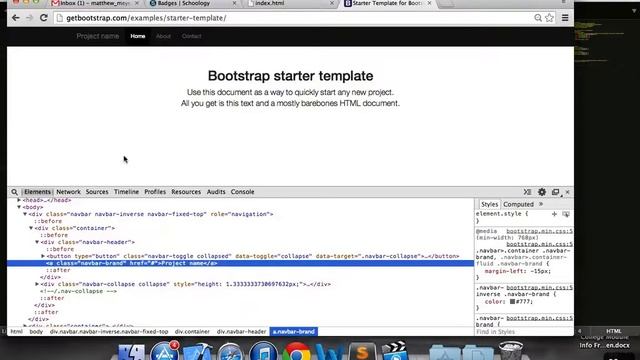Click the #777 color swatch square
The image size is (640, 360).
[x=512, y=302]
